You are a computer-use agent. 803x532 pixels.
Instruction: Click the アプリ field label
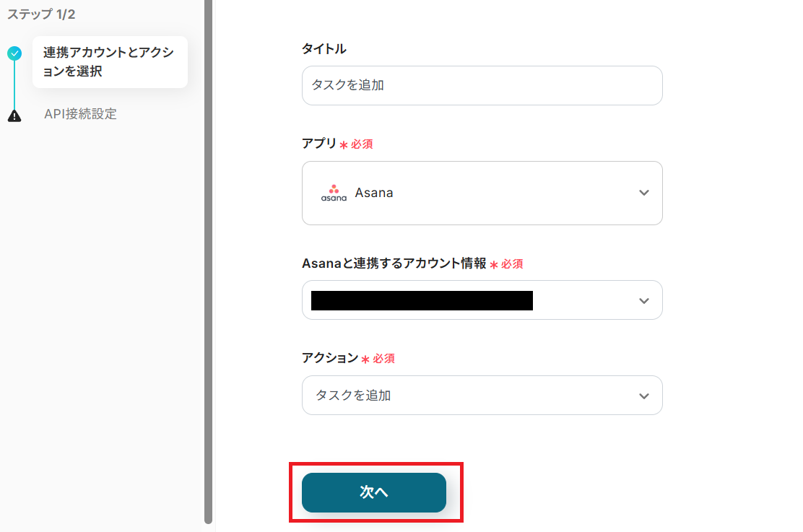(x=319, y=144)
